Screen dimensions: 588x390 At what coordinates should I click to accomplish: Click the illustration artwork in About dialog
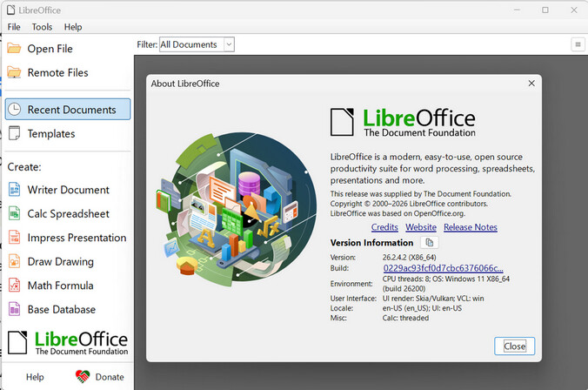[x=237, y=209]
